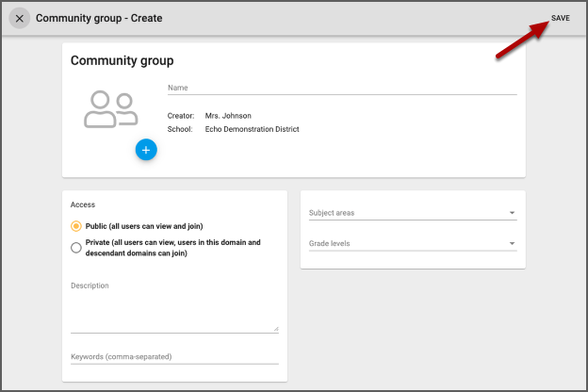Click the 'Community group - Create' title

[99, 19]
